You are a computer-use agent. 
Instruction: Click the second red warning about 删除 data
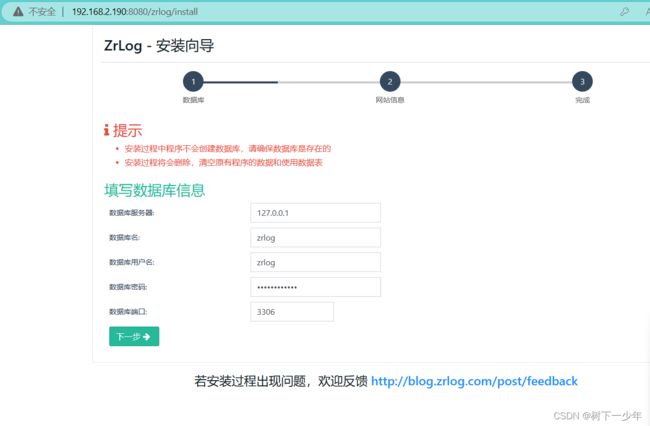223,162
